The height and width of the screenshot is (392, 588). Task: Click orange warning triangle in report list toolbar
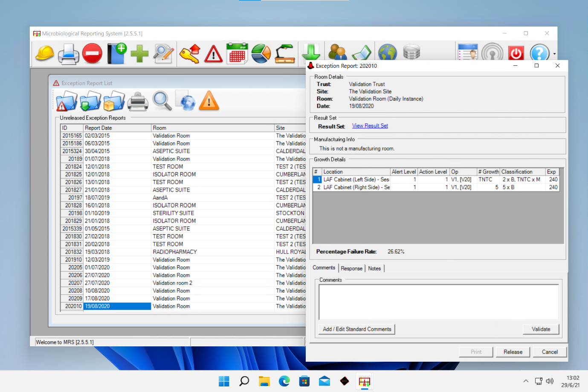(x=209, y=101)
